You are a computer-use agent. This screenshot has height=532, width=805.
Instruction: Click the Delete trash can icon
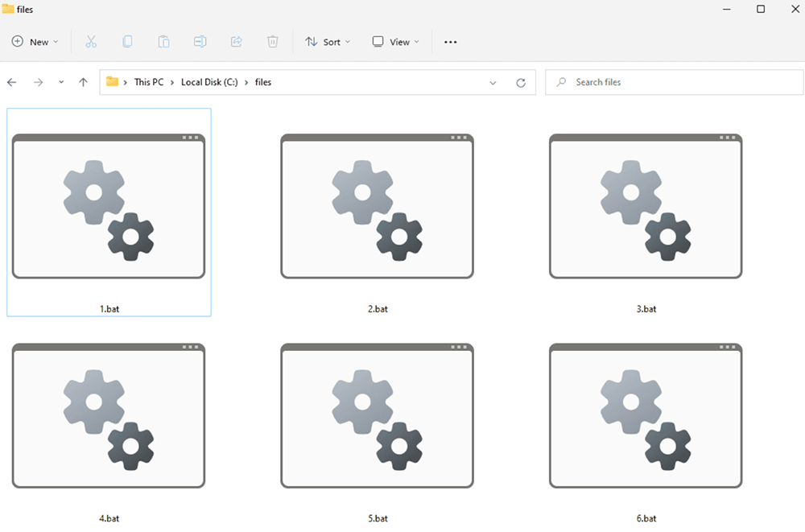click(273, 42)
